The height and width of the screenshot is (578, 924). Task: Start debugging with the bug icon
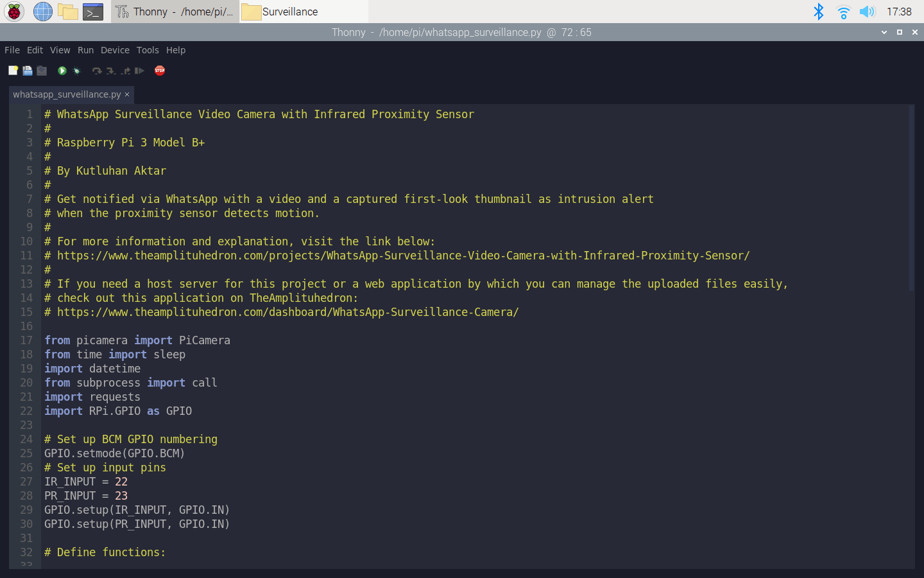[77, 71]
